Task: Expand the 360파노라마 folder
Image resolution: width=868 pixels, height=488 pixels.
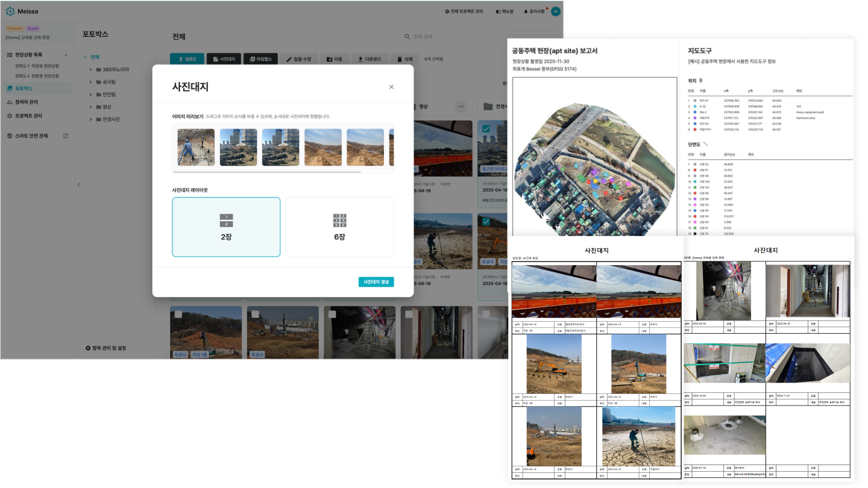Action: tap(91, 69)
